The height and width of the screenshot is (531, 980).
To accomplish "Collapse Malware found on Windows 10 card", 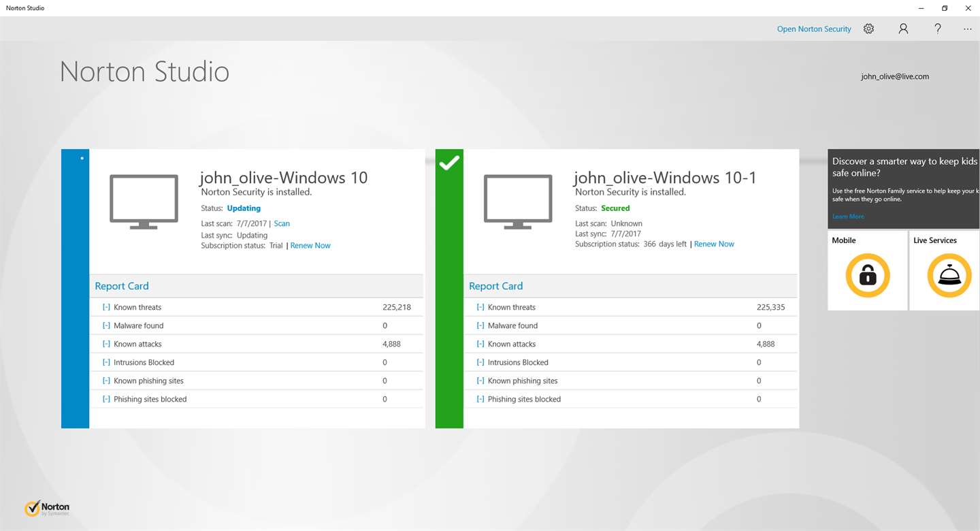I will (x=106, y=325).
